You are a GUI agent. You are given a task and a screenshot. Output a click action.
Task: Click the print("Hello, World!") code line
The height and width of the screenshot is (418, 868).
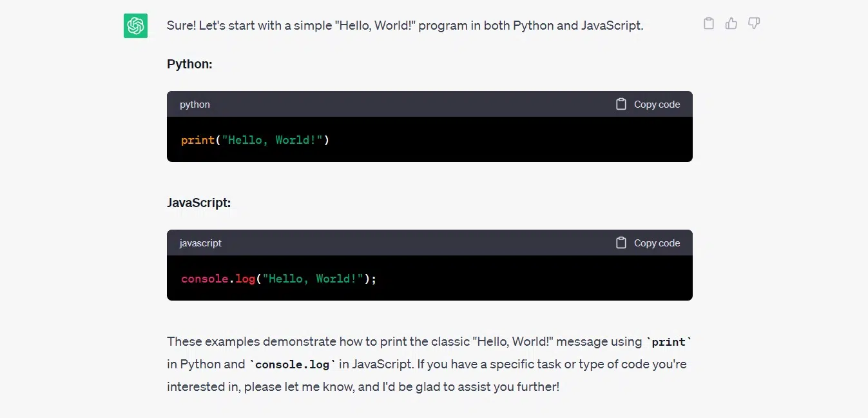click(x=255, y=139)
